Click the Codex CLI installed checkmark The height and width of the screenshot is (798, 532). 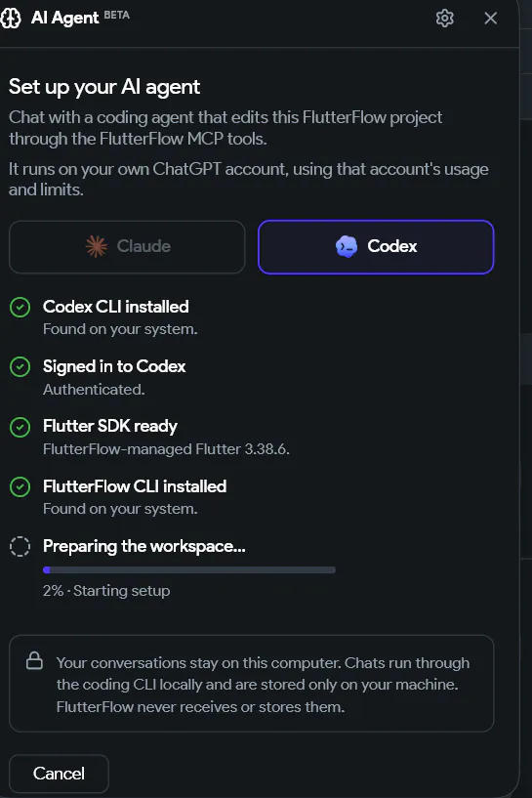click(x=20, y=308)
